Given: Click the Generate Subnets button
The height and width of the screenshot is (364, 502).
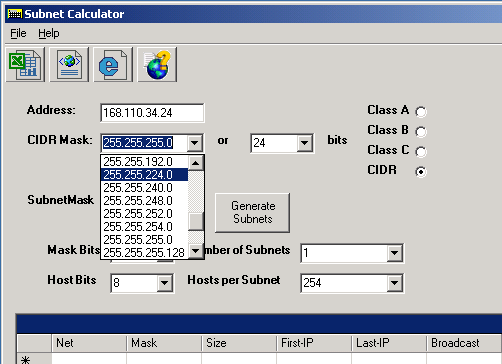Looking at the screenshot, I should pyautogui.click(x=253, y=213).
